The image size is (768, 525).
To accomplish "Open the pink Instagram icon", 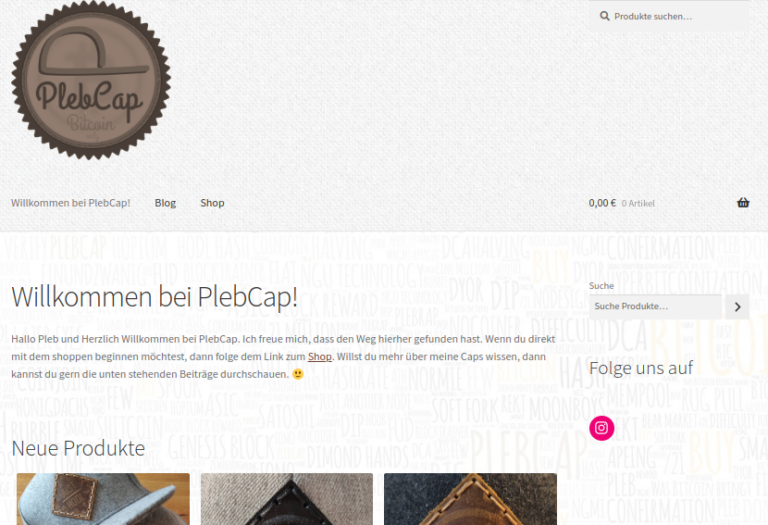I will tap(601, 428).
